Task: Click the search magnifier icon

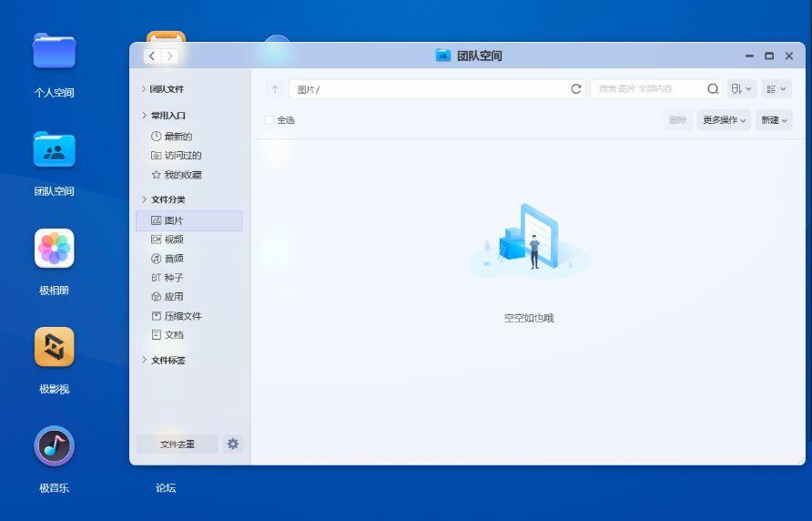Action: 713,89
